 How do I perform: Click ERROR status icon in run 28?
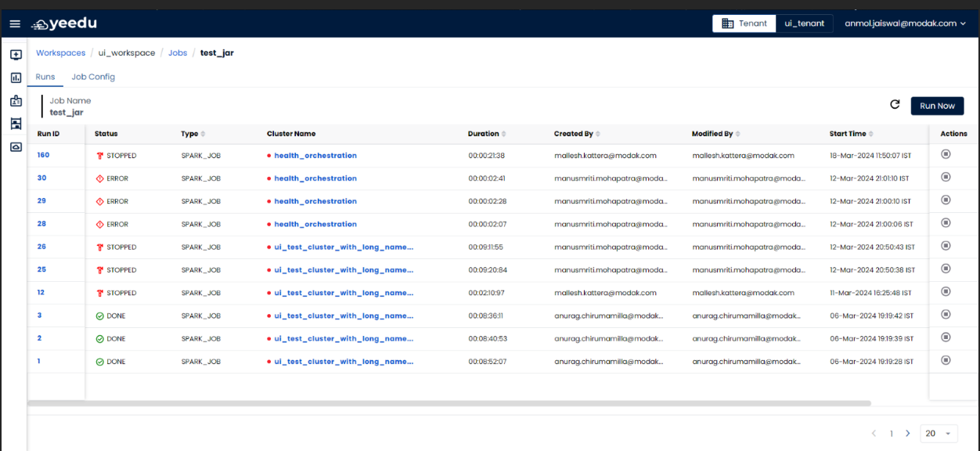pyautogui.click(x=99, y=225)
